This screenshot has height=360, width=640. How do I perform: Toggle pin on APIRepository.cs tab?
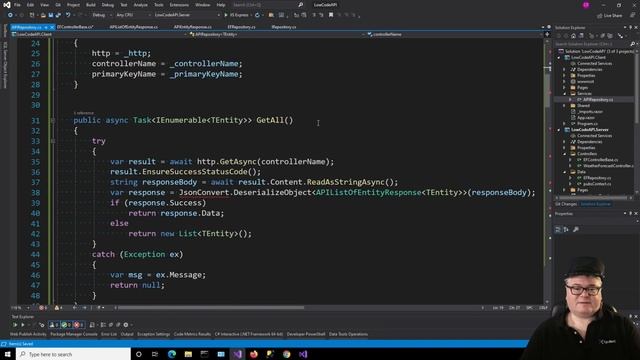46,27
